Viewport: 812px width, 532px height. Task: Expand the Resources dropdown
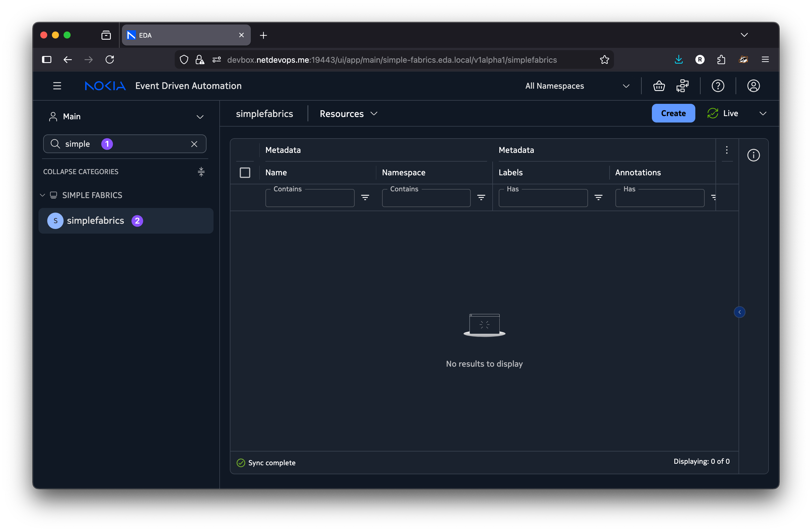[348, 114]
